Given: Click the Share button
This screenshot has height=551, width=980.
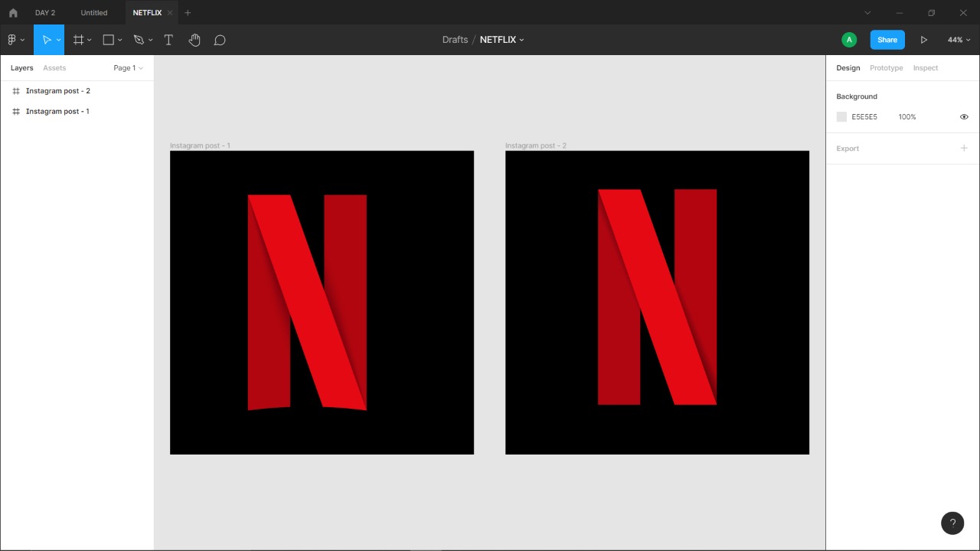Looking at the screenshot, I should 887,40.
